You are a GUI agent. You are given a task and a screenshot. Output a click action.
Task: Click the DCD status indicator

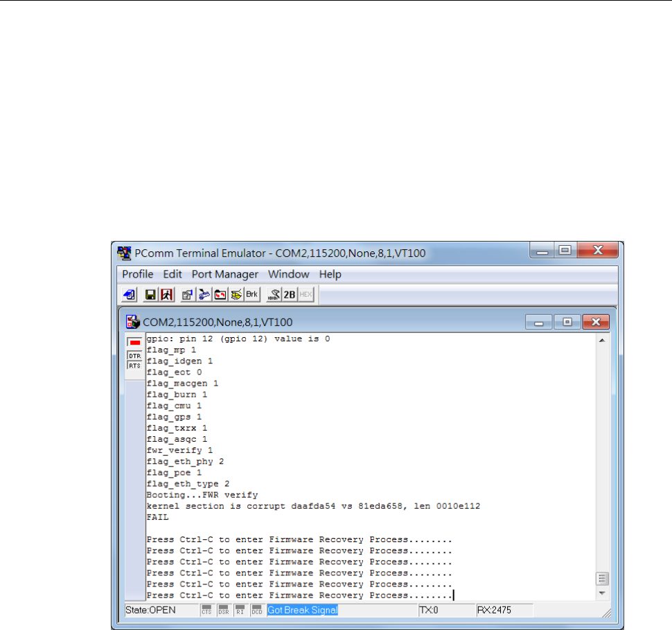coord(257,610)
